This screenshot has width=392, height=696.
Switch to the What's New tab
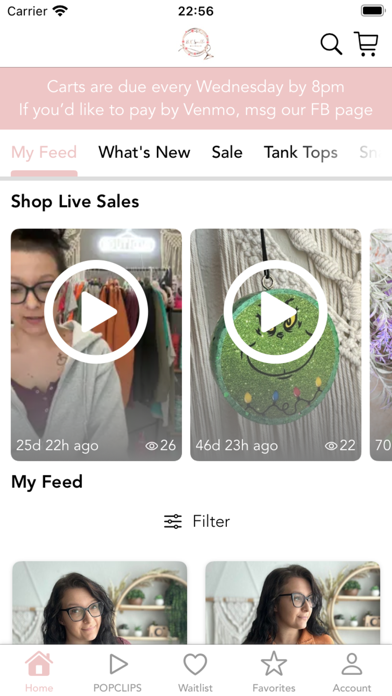point(144,152)
